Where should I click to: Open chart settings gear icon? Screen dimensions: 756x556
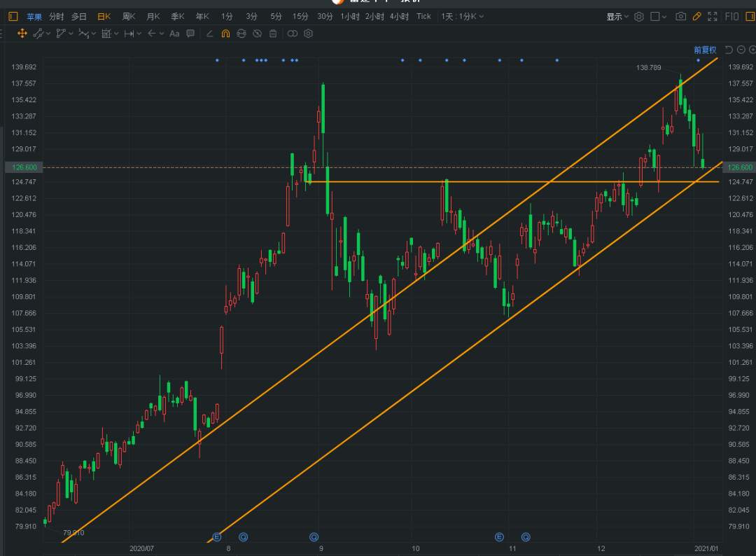tap(639, 17)
